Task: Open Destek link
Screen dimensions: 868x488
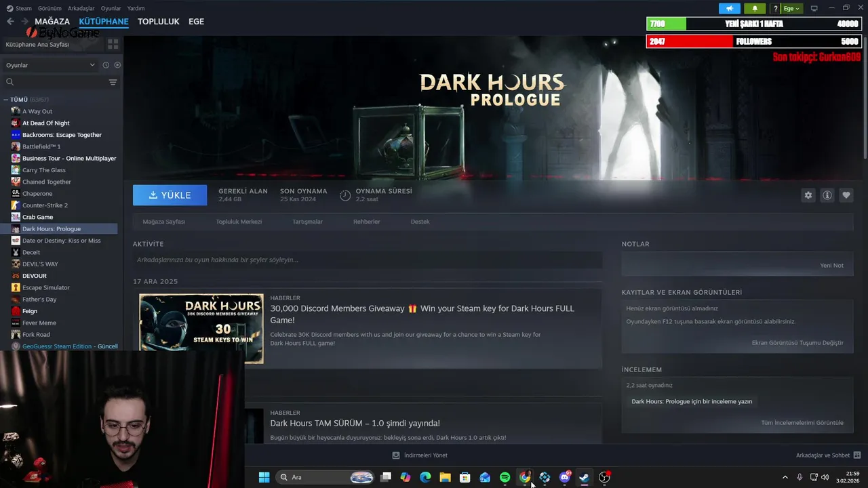Action: 420,222
